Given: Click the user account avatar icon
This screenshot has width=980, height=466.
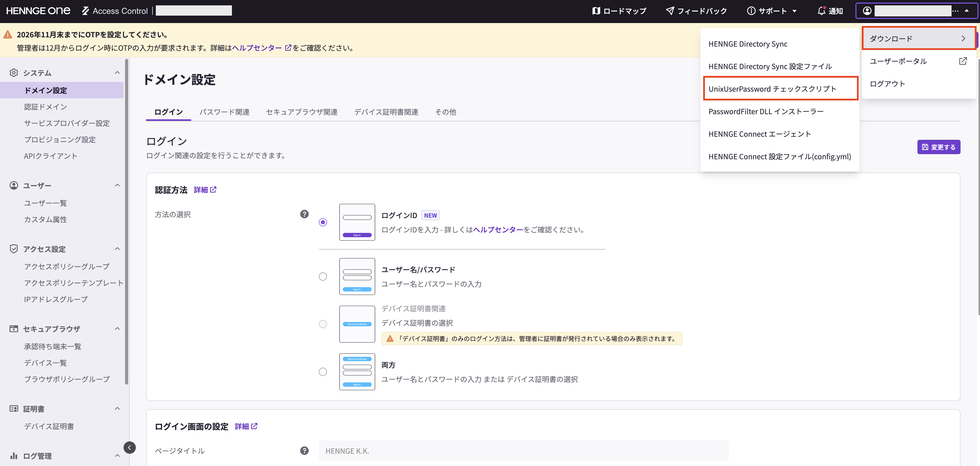Looking at the screenshot, I should pos(867,11).
